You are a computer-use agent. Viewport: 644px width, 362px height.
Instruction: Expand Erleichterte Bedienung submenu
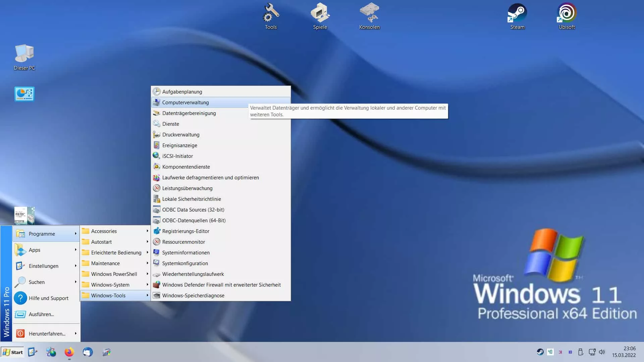tap(115, 252)
